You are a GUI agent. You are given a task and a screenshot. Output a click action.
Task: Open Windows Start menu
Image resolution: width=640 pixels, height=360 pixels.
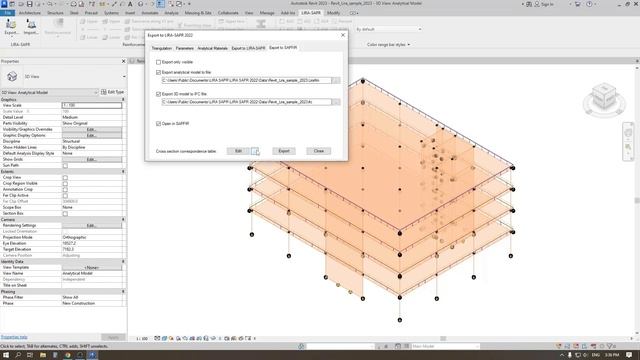click(6, 355)
